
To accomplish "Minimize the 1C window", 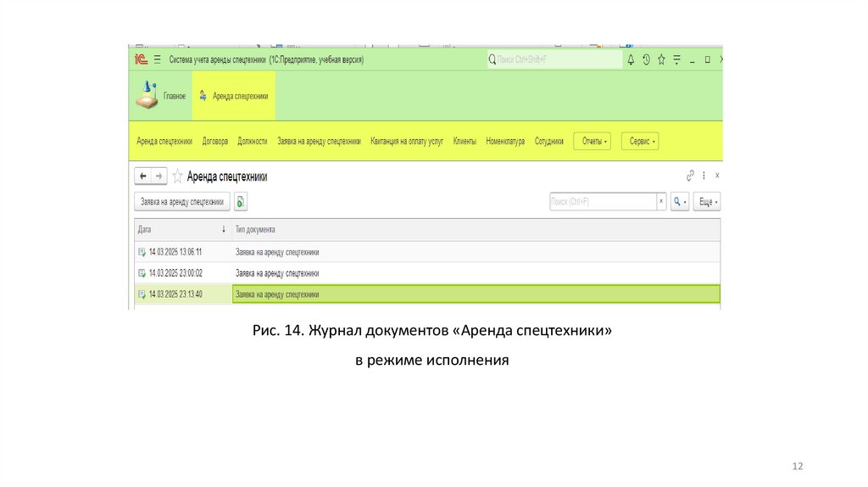I will 692,60.
